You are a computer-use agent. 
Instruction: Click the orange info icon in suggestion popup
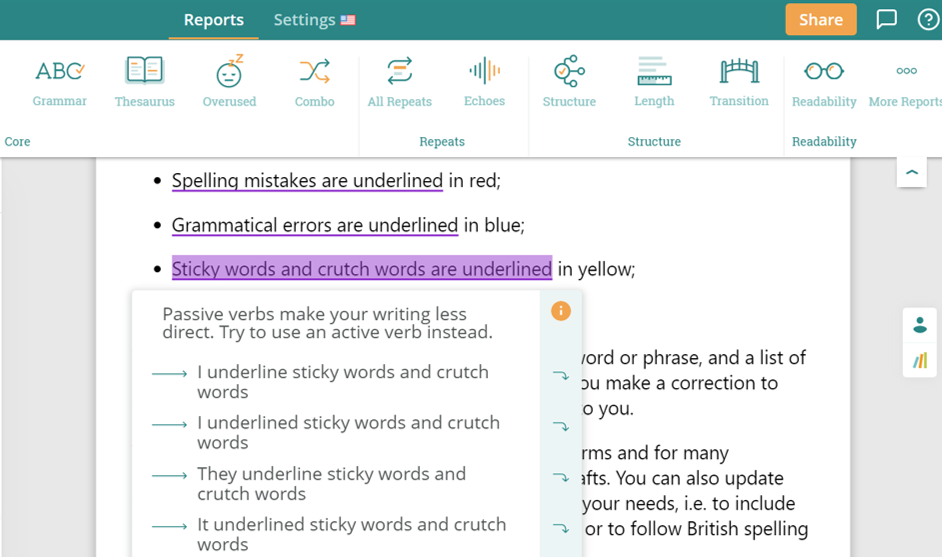tap(561, 311)
